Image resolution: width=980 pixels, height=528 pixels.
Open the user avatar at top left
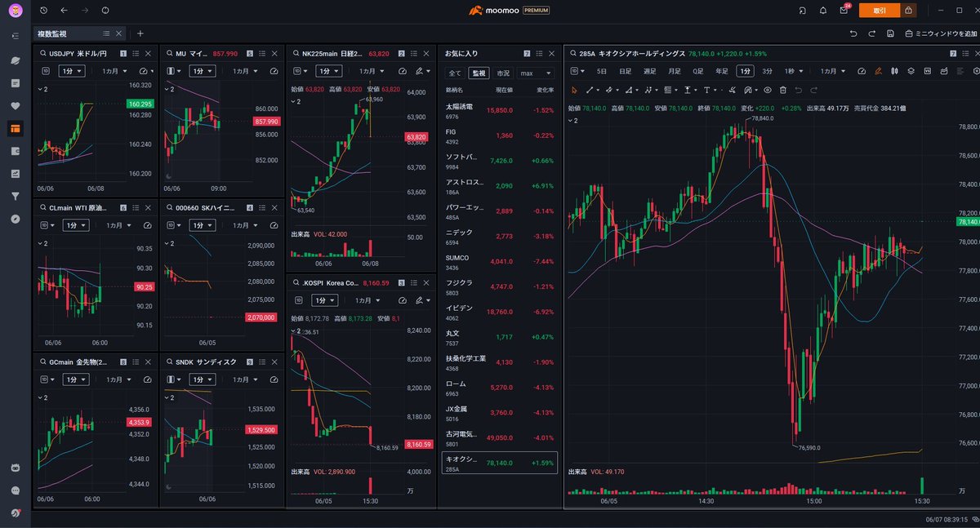click(16, 11)
